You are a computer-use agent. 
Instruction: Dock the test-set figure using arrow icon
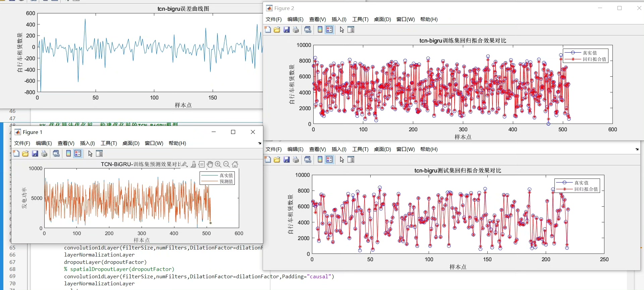637,149
